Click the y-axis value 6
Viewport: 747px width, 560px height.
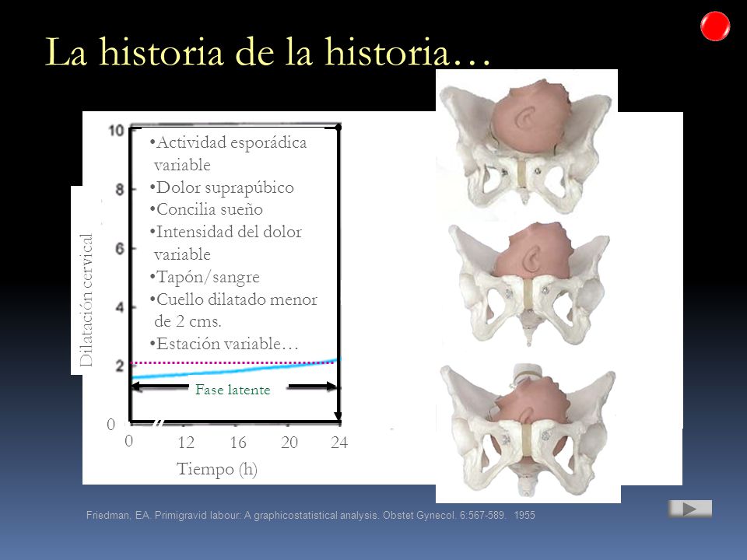tap(119, 248)
